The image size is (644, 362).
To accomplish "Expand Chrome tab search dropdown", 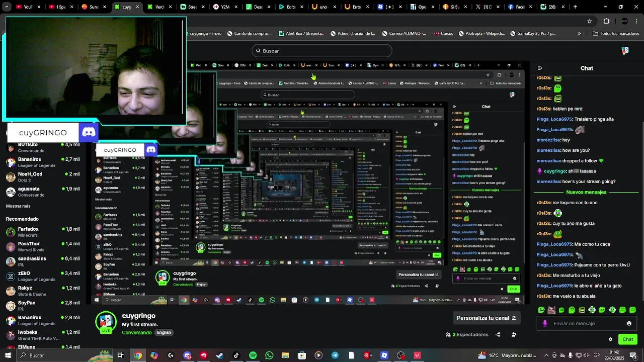I will tap(6, 7).
